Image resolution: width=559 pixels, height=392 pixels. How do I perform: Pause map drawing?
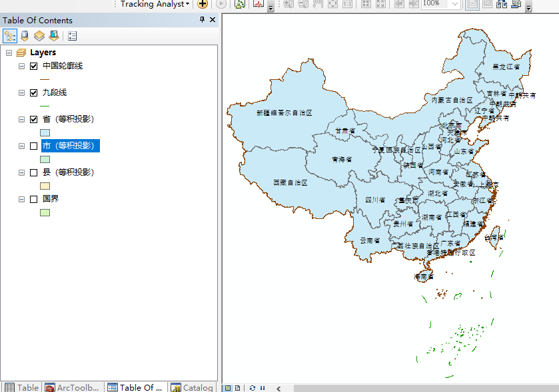(263, 388)
